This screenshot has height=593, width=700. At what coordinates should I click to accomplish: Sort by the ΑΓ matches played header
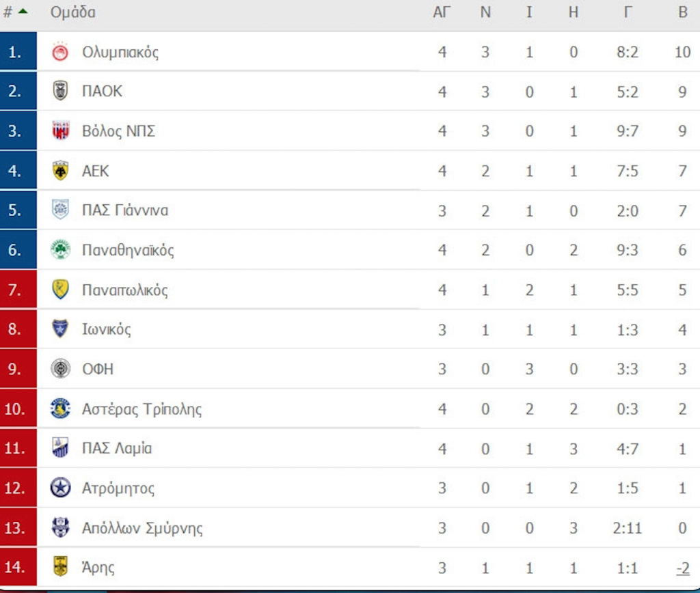pos(442,12)
